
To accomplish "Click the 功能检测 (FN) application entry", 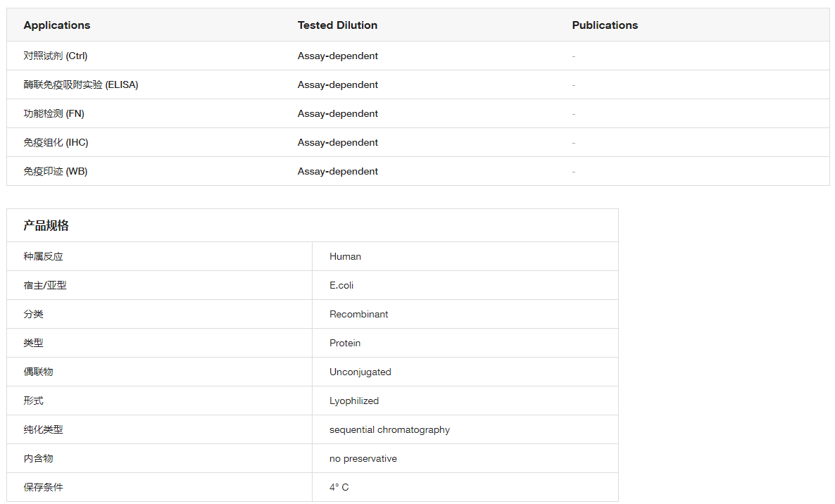I will tap(54, 113).
